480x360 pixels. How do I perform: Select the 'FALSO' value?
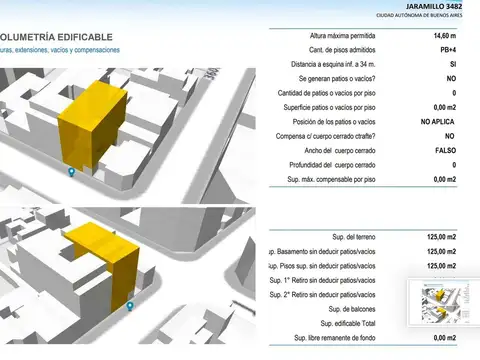(x=446, y=151)
